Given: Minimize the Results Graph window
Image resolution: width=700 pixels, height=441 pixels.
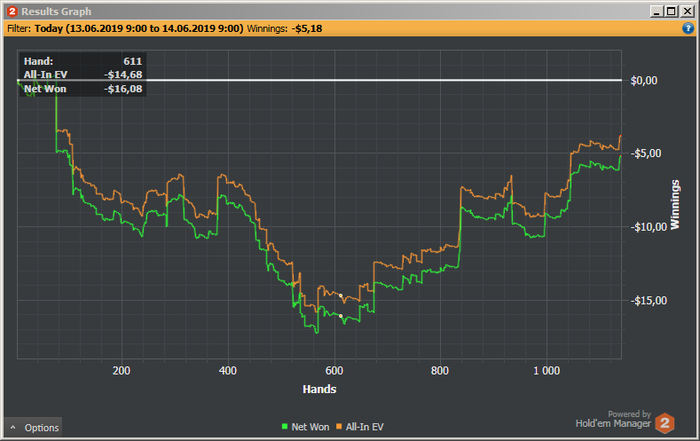Looking at the screenshot, I should (657, 12).
